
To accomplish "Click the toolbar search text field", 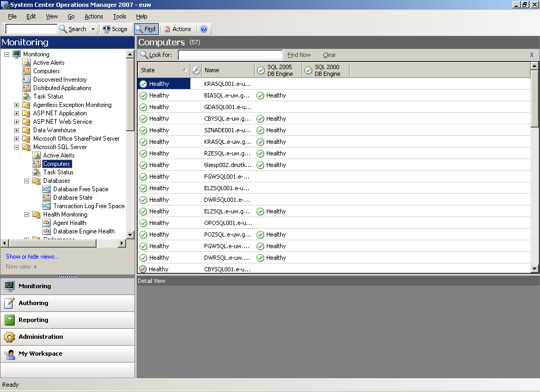I will click(31, 29).
